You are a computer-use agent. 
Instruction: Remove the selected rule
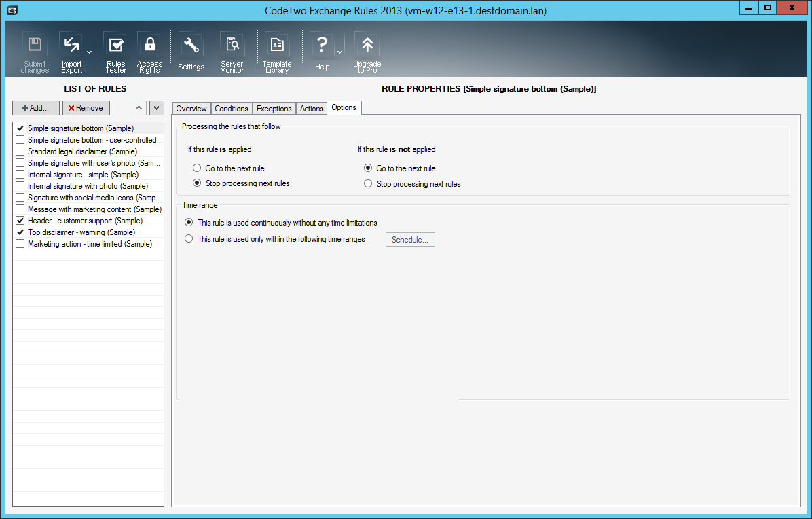tap(86, 108)
